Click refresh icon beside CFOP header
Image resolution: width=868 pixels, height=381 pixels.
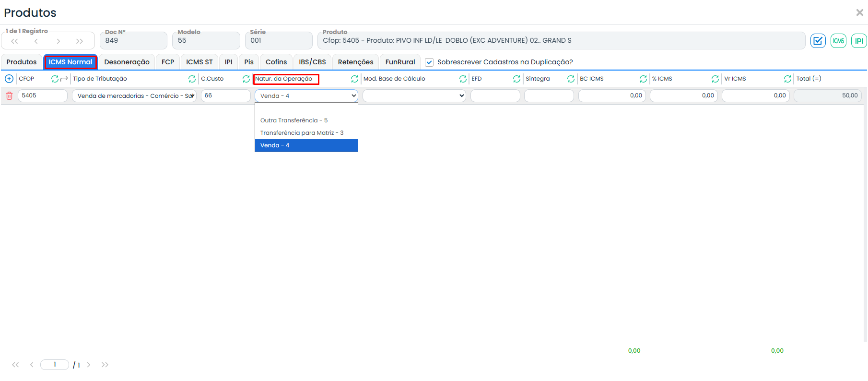[55, 79]
